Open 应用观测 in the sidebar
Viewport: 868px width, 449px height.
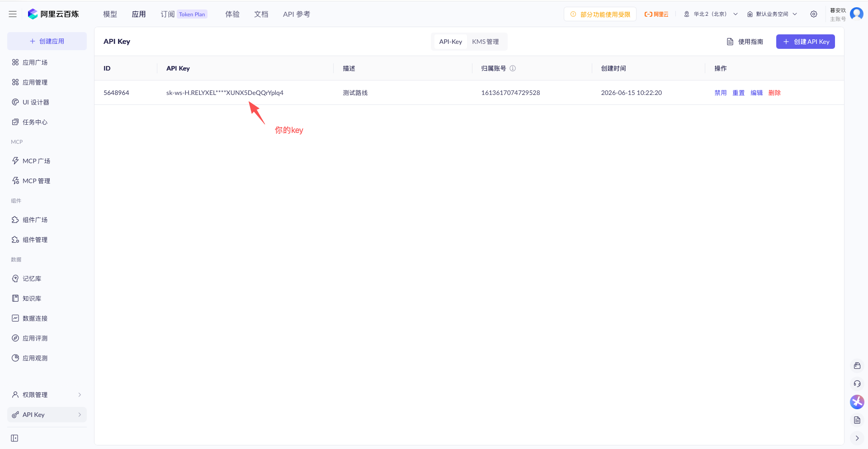click(47, 358)
